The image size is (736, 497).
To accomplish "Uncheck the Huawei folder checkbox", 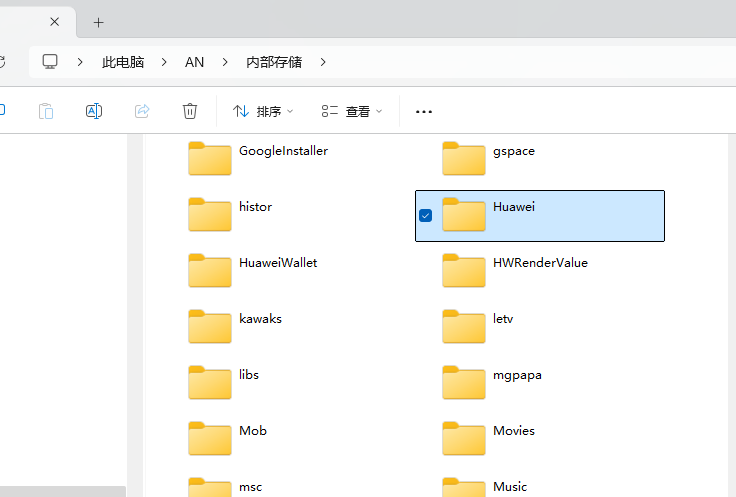I will point(426,215).
